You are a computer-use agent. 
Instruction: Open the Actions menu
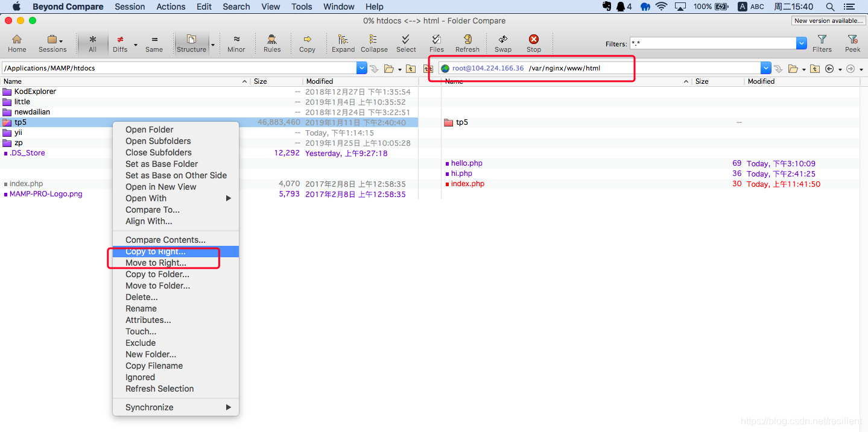click(171, 7)
